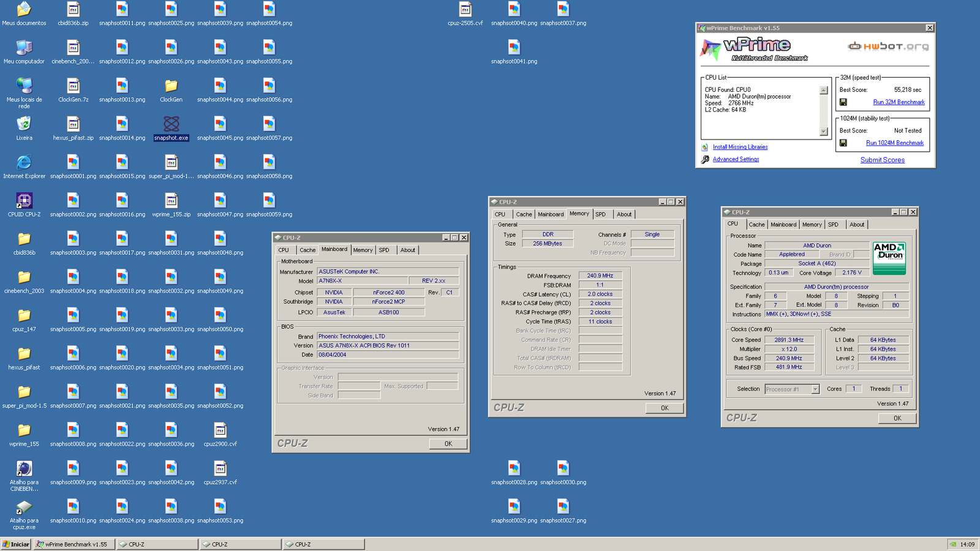Click the wrench icon beside Advanced Settings
This screenshot has width=980, height=551.
[x=704, y=159]
